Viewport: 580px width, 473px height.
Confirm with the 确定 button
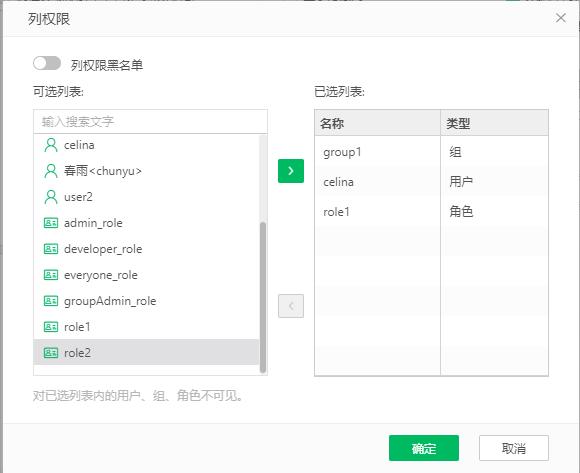coord(424,448)
